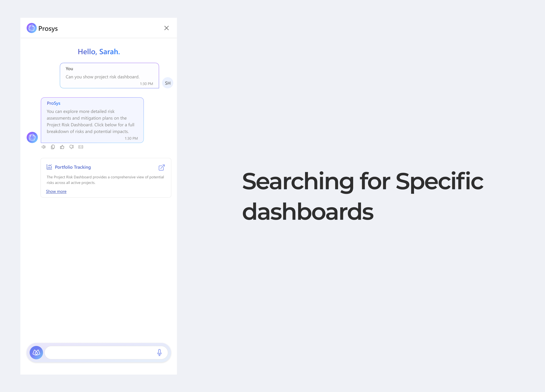Click the Prosys logo in the header
Viewport: 545px width, 392px height.
(x=31, y=28)
